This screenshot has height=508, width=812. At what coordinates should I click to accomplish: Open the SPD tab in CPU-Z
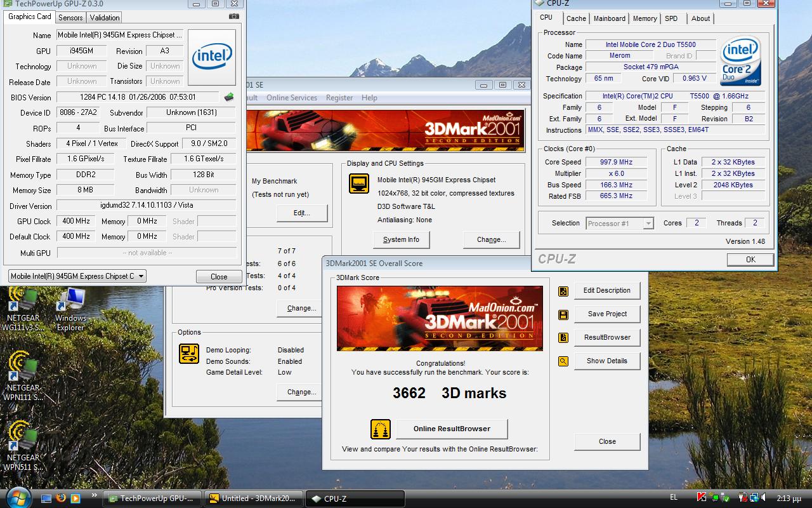[x=671, y=18]
